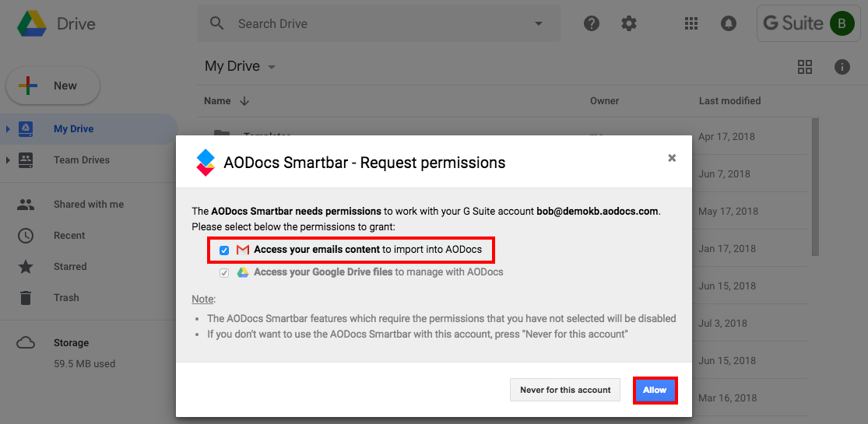Open the Settings gear icon
This screenshot has width=868, height=424.
629,23
